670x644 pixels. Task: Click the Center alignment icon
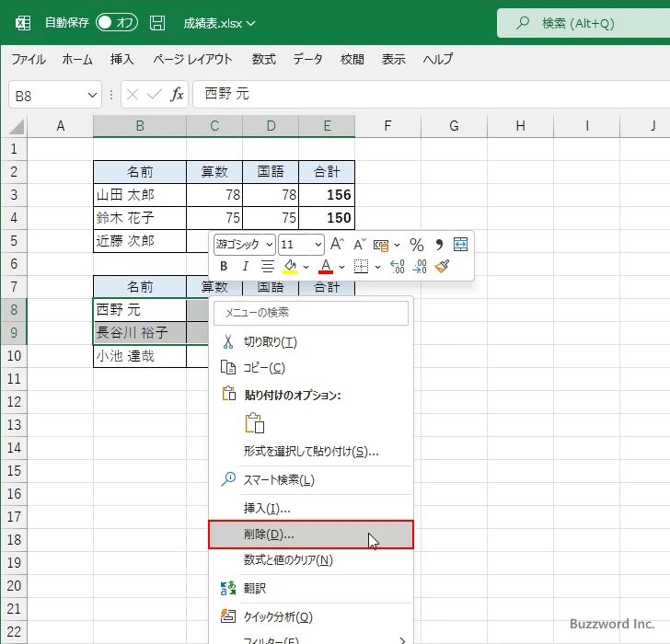coord(268,267)
